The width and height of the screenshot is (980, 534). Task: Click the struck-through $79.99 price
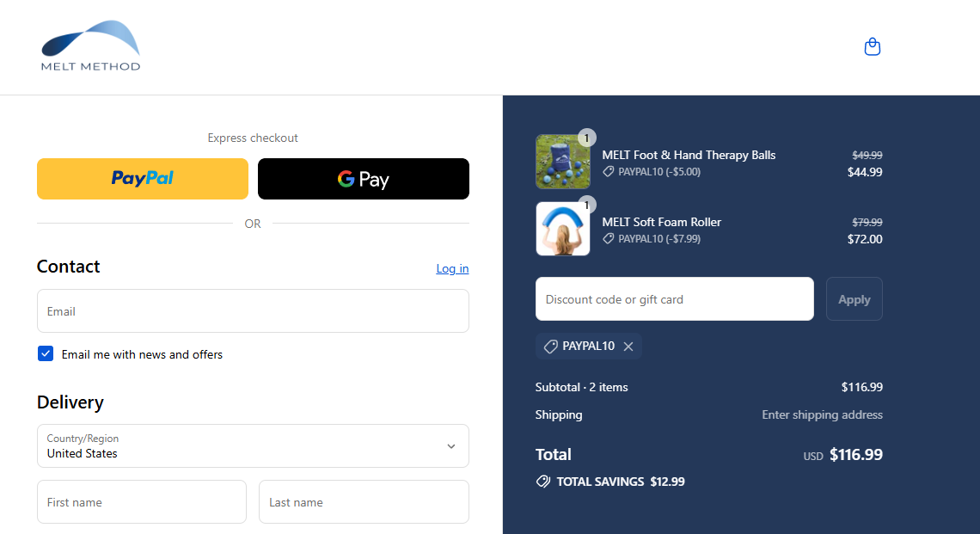(867, 222)
